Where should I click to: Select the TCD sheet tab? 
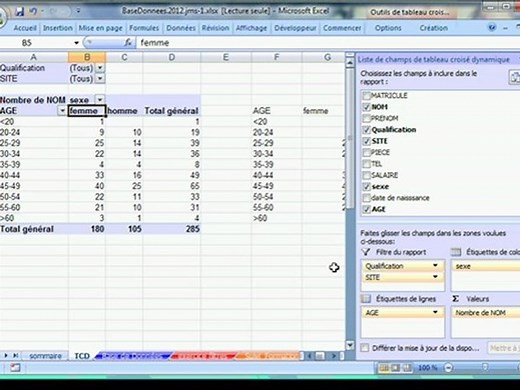(82, 356)
